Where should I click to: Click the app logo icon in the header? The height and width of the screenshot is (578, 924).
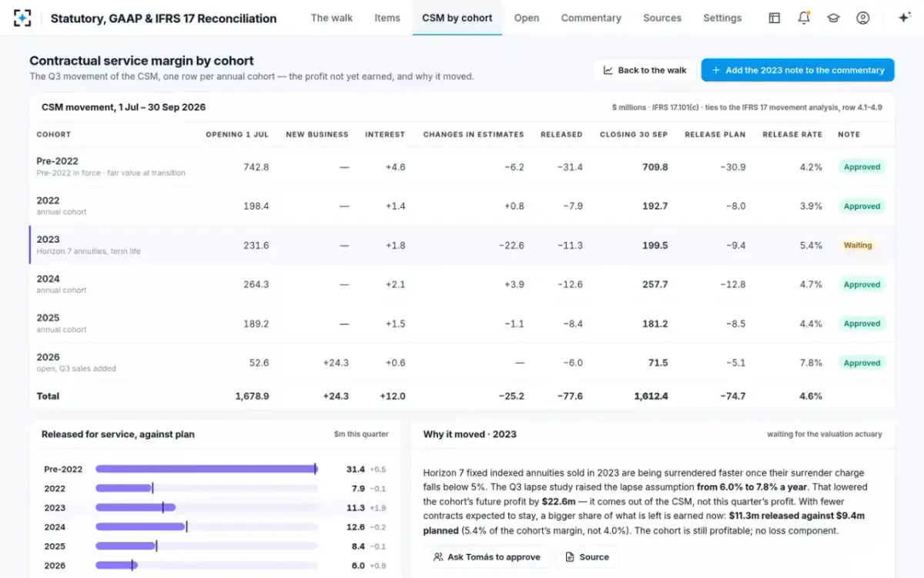click(x=22, y=18)
